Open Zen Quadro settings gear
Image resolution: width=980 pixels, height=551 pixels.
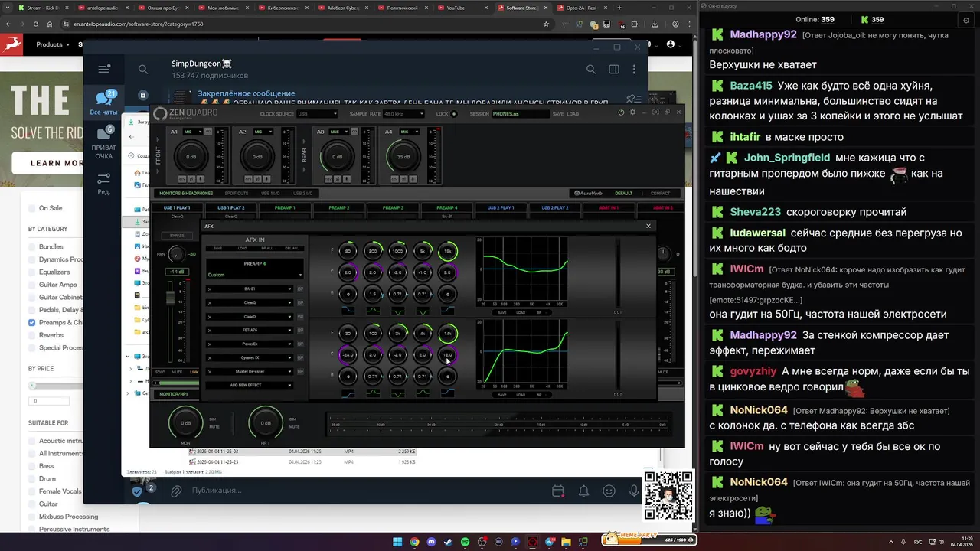(632, 112)
